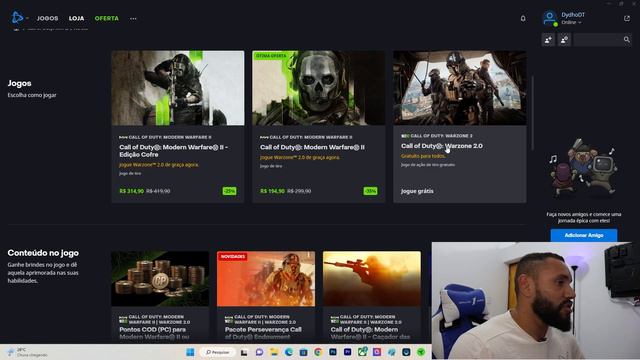Image resolution: width=640 pixels, height=360 pixels.
Task: Click the DydhoDT profile avatar
Action: 549,18
